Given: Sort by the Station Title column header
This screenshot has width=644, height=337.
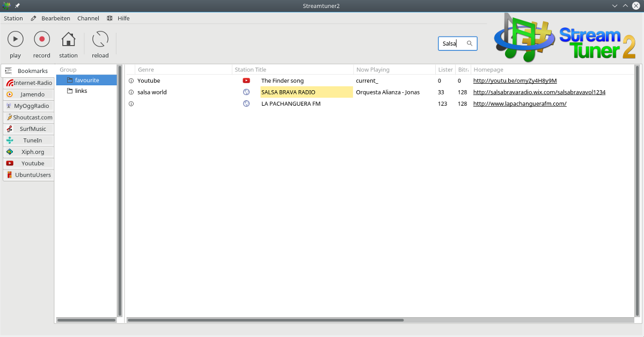Looking at the screenshot, I should point(293,70).
